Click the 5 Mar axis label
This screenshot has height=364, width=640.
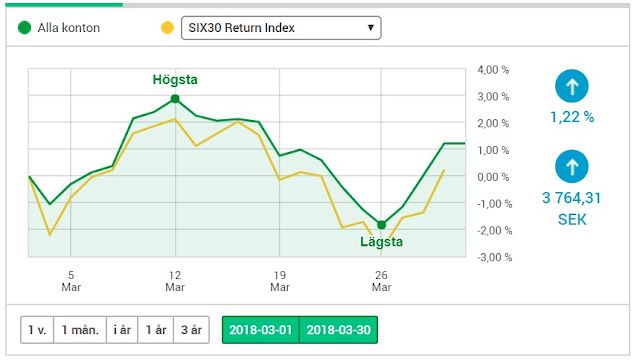coord(71,281)
